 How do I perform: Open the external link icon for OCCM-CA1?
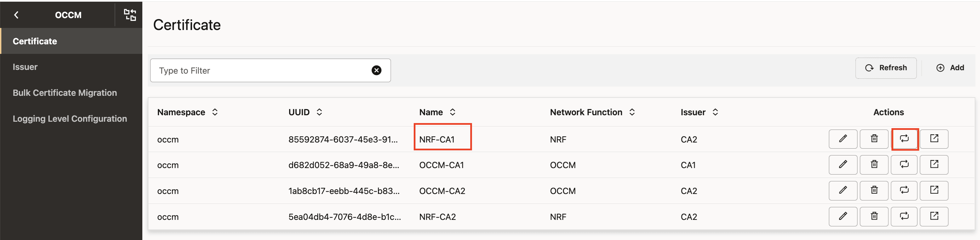point(934,165)
